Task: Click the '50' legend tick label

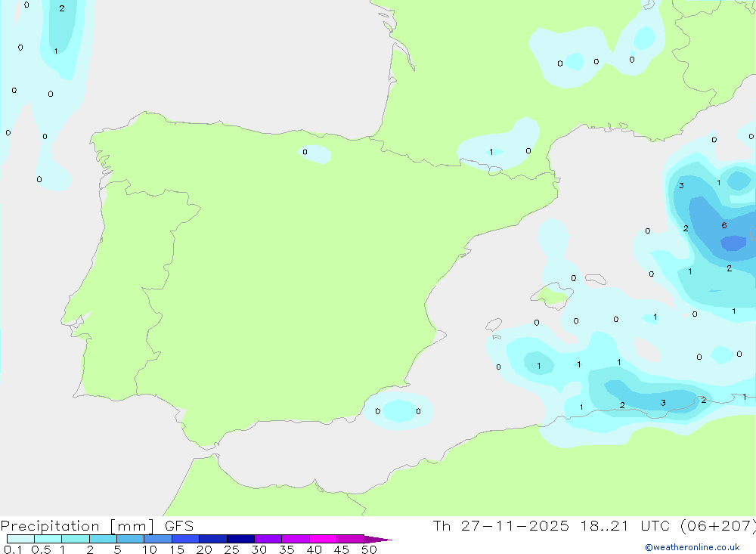Action: pyautogui.click(x=370, y=549)
